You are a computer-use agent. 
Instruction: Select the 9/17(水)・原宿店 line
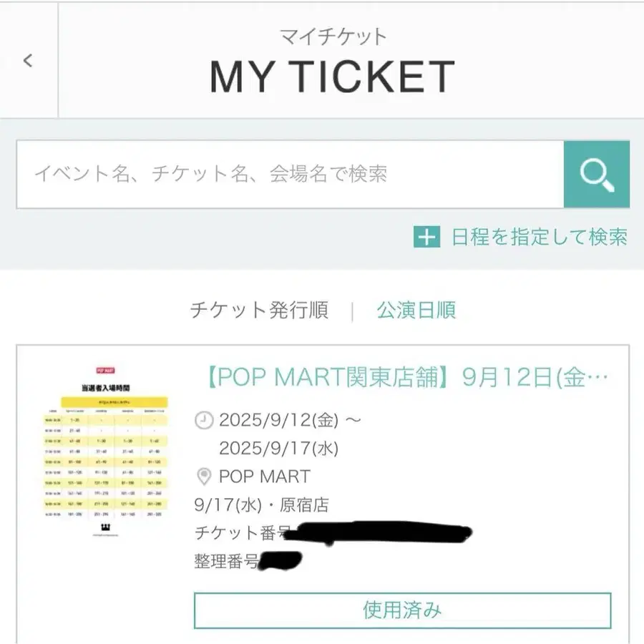[261, 504]
